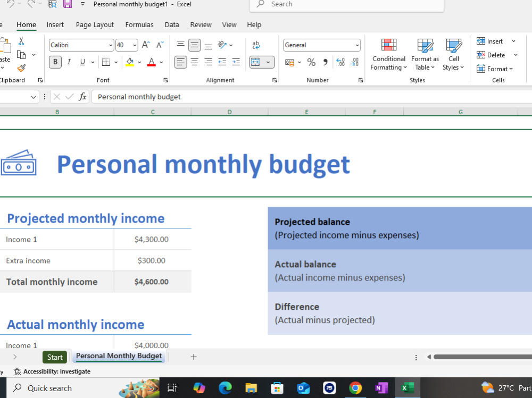
Task: Click the Borders icon
Action: coord(106,62)
